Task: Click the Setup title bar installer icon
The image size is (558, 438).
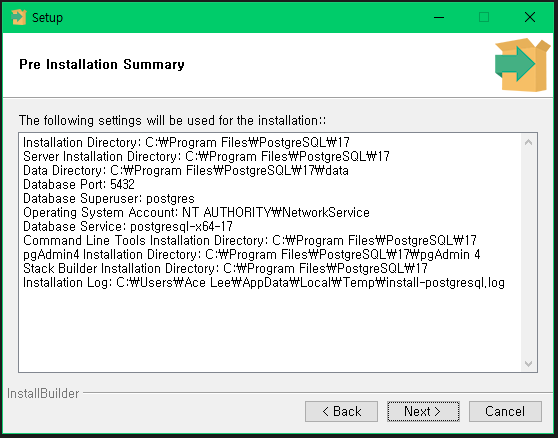Action: pyautogui.click(x=19, y=17)
